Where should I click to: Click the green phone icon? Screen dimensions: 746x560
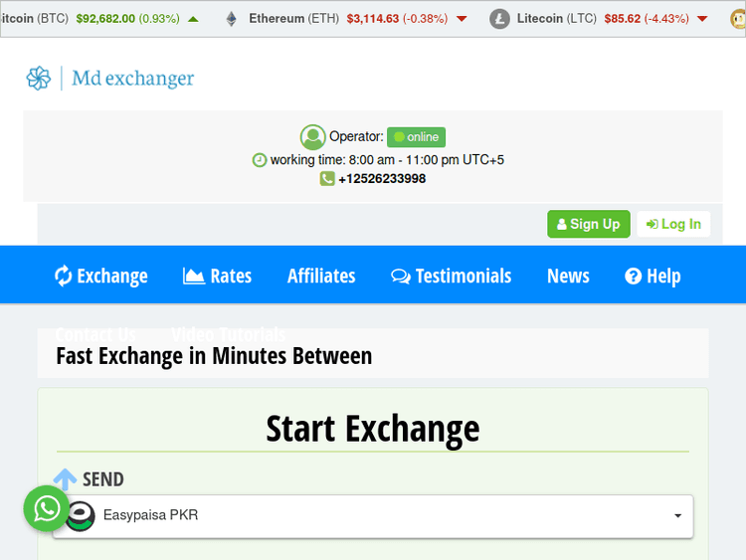tap(327, 179)
